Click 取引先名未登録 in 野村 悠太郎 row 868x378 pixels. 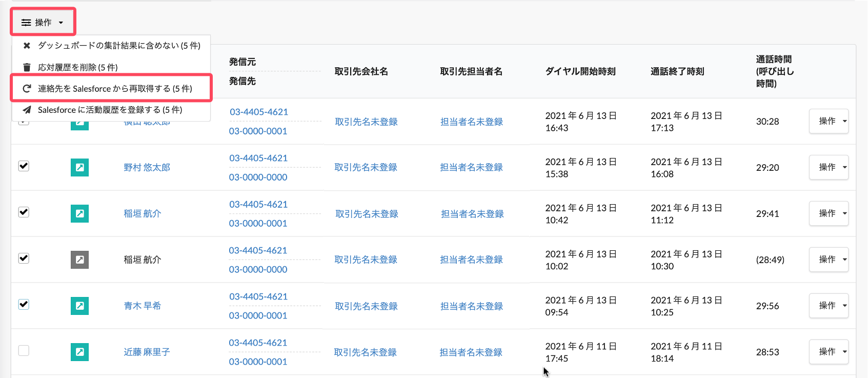pos(366,167)
